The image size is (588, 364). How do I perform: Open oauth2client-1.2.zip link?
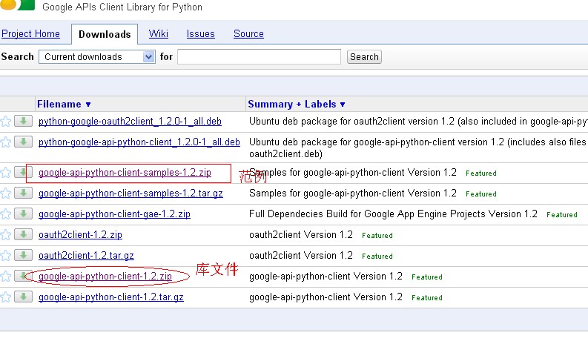coord(80,235)
